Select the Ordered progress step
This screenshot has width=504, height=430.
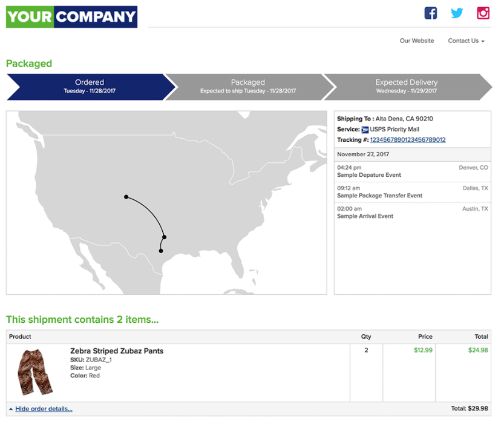[x=90, y=87]
